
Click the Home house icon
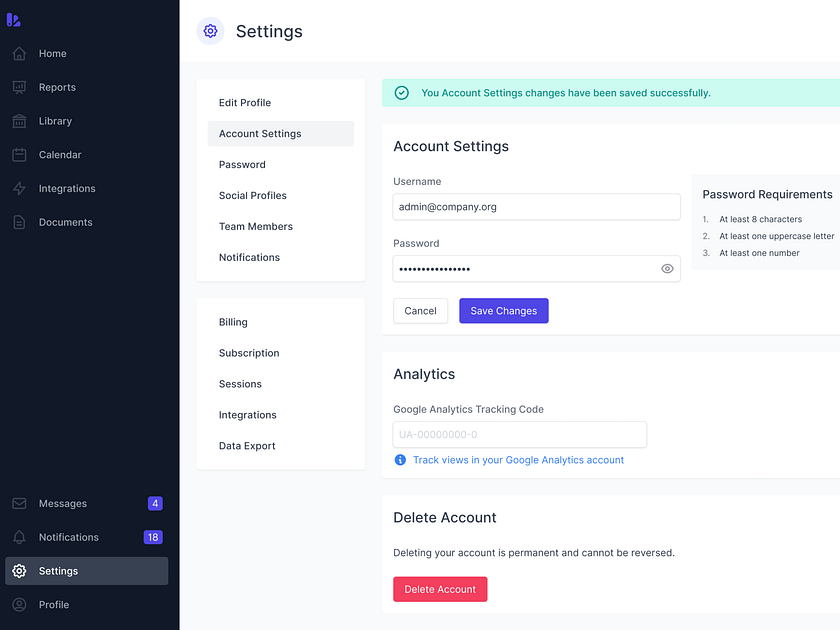point(19,54)
